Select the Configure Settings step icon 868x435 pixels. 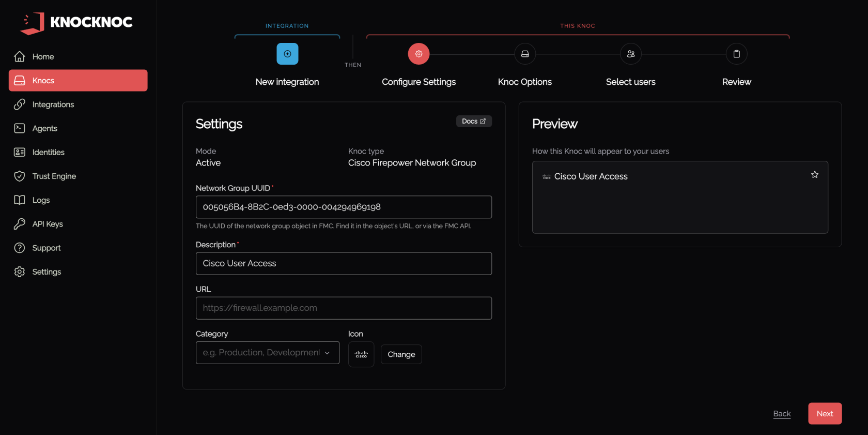pyautogui.click(x=419, y=54)
